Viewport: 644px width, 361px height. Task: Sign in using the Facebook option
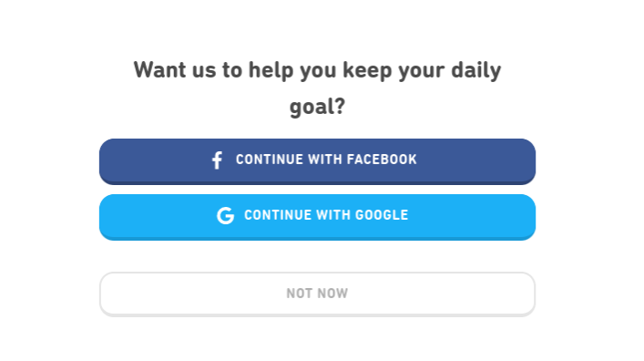pos(317,161)
